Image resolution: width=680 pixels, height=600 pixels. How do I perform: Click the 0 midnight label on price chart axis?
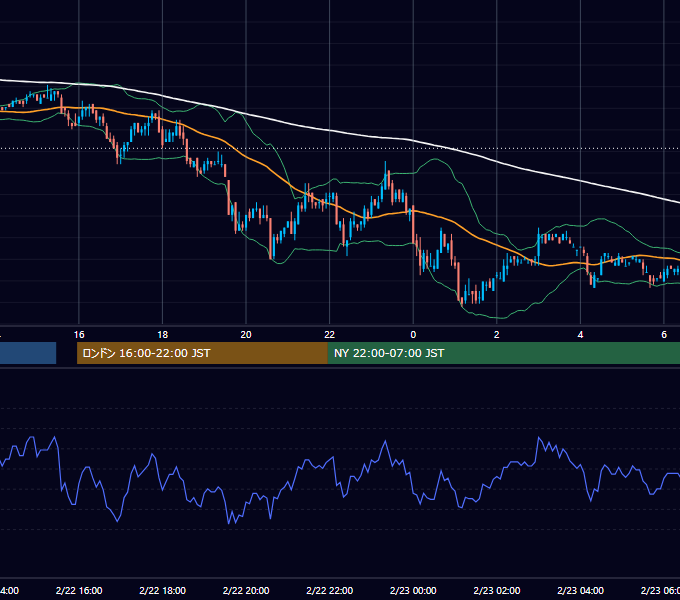(413, 335)
